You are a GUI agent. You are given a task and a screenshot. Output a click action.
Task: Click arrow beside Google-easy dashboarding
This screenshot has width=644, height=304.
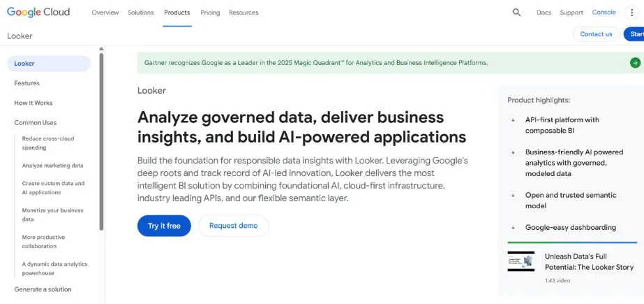pyautogui.click(x=513, y=228)
